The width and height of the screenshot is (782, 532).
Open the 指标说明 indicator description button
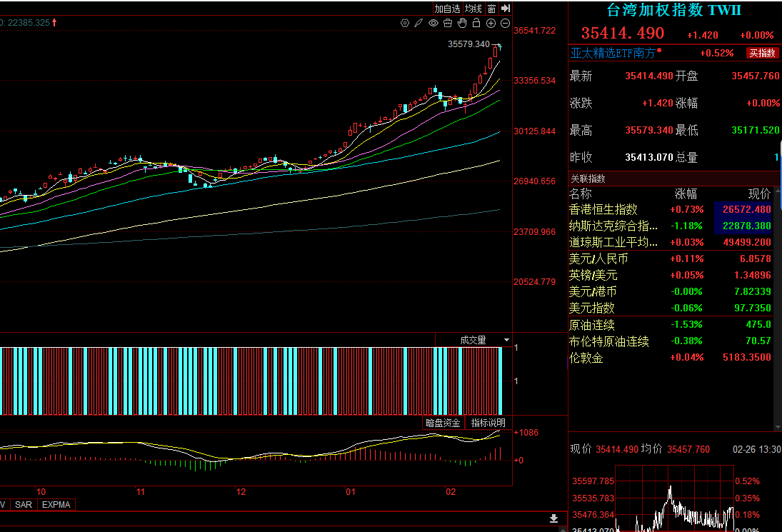[x=488, y=423]
